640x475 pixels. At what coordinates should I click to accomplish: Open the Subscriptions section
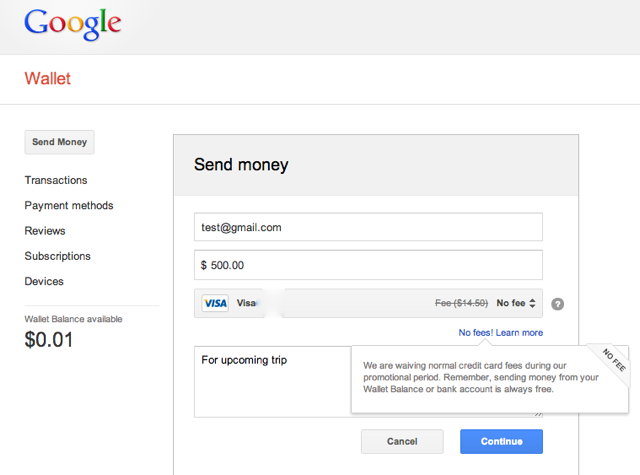pyautogui.click(x=58, y=256)
